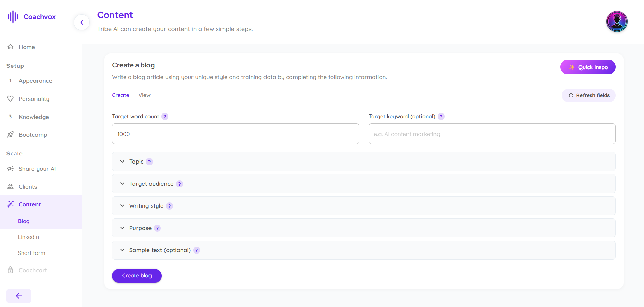The image size is (644, 307).
Task: Click the Purpose section label
Action: click(x=140, y=228)
